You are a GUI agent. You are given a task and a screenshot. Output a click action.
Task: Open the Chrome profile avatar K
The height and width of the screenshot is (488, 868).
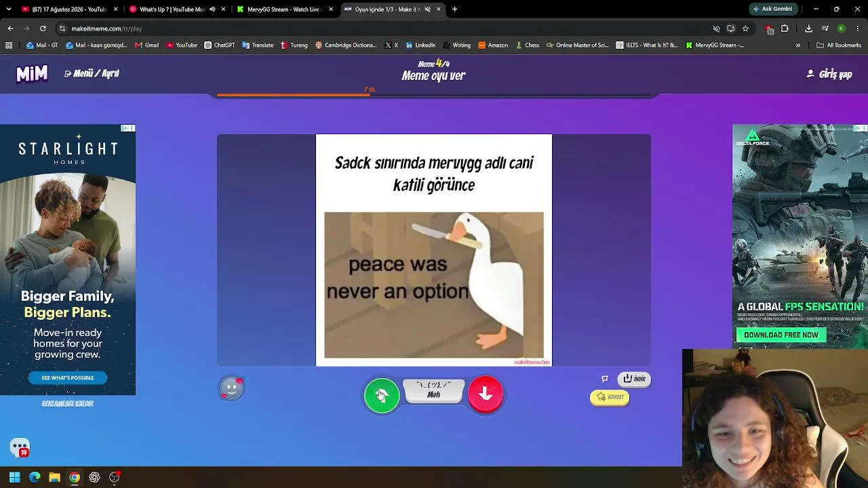[x=841, y=28]
